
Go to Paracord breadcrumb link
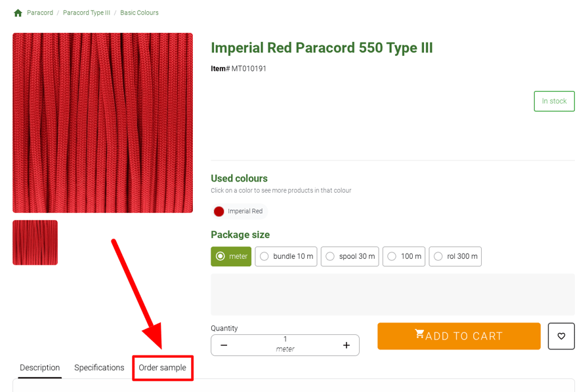tap(40, 13)
